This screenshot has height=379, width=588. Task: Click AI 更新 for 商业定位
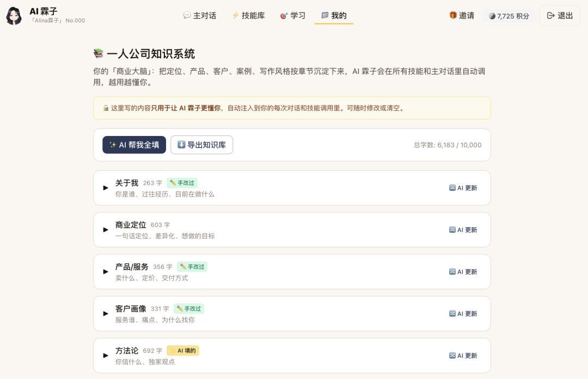[x=463, y=230]
